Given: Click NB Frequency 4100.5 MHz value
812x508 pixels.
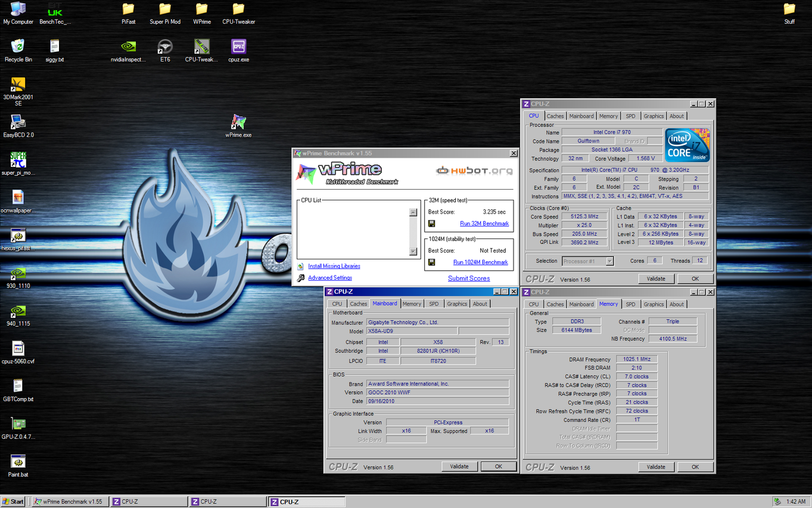Looking at the screenshot, I should tap(673, 339).
